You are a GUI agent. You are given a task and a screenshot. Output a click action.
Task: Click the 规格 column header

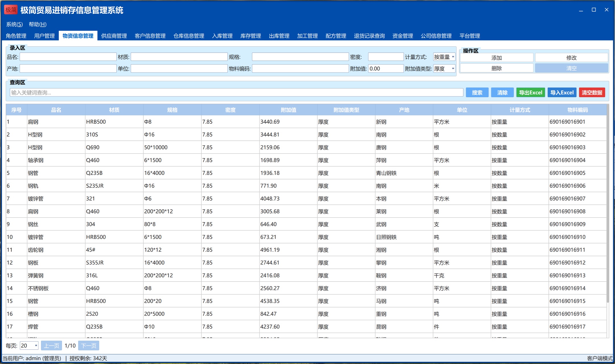click(172, 110)
